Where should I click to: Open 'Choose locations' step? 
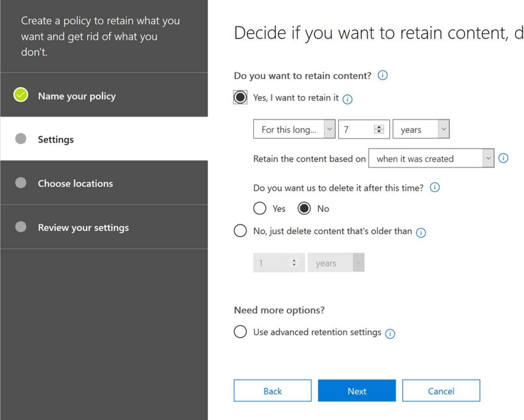(104, 183)
